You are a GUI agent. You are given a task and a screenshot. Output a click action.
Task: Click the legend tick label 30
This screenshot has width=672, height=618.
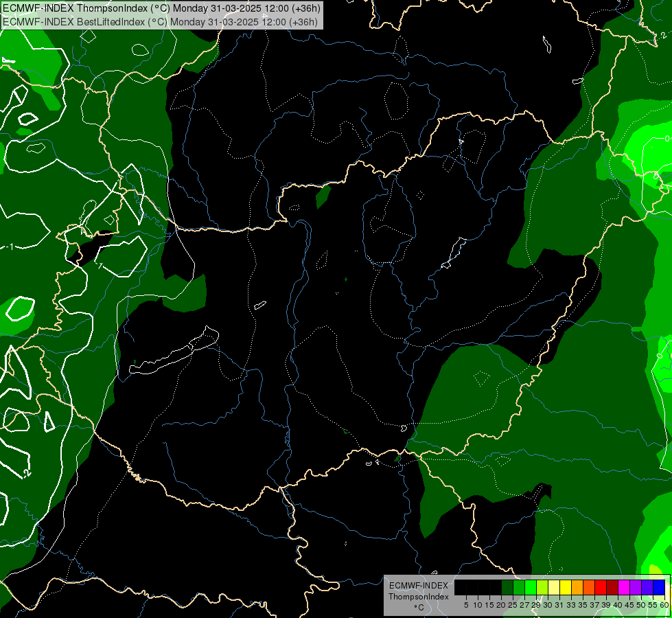pos(548,605)
